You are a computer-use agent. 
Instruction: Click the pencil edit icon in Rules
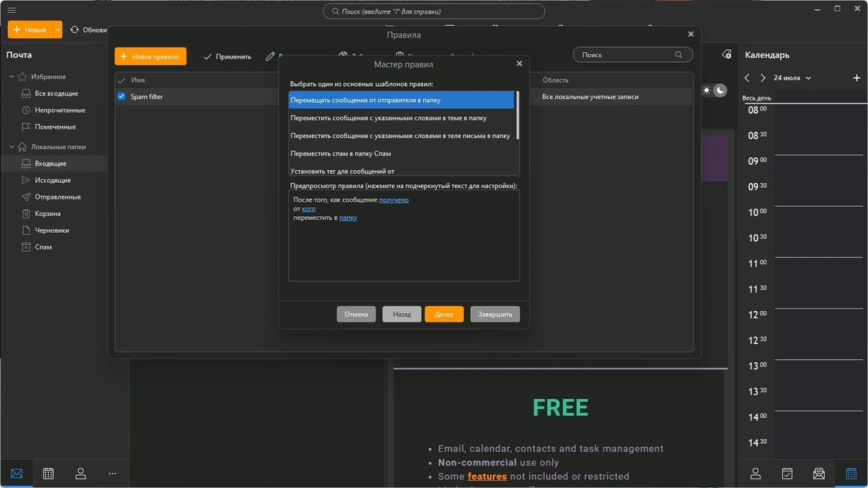pyautogui.click(x=271, y=56)
